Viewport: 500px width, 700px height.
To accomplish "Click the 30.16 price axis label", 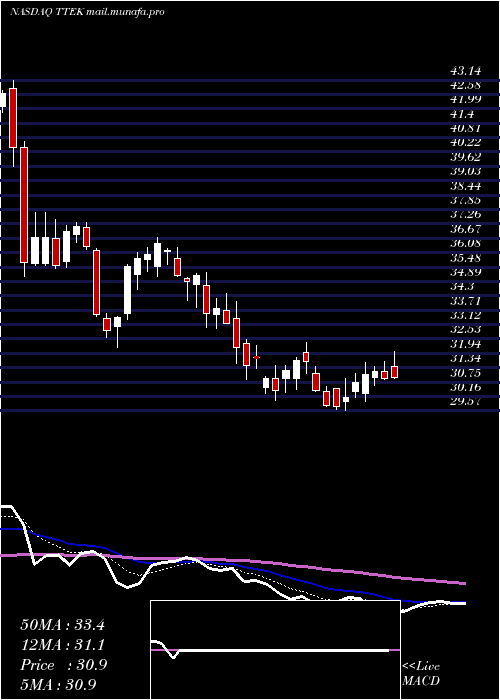I will (465, 388).
